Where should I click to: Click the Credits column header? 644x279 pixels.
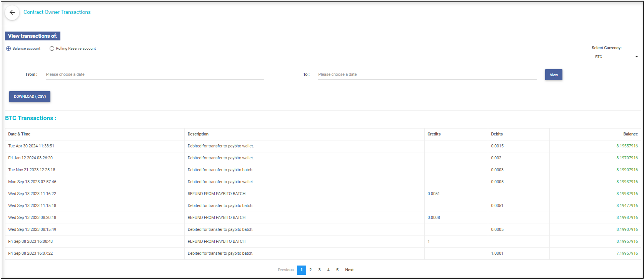click(x=434, y=134)
